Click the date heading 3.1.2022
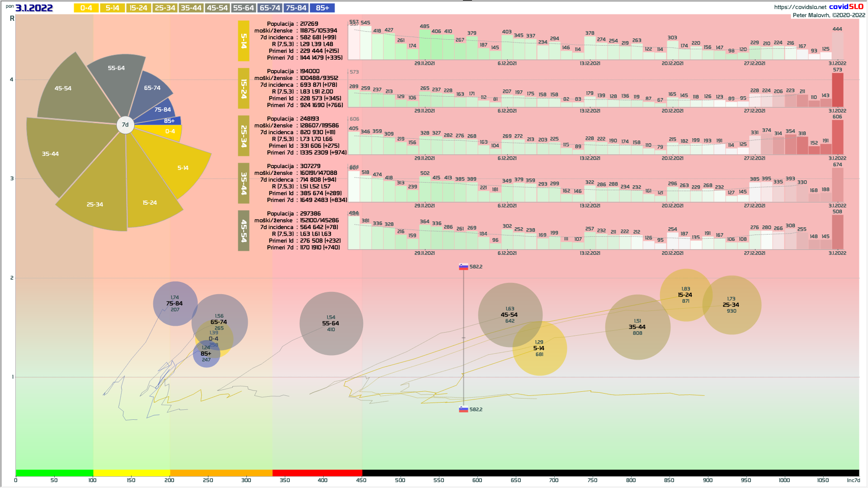 pyautogui.click(x=34, y=8)
